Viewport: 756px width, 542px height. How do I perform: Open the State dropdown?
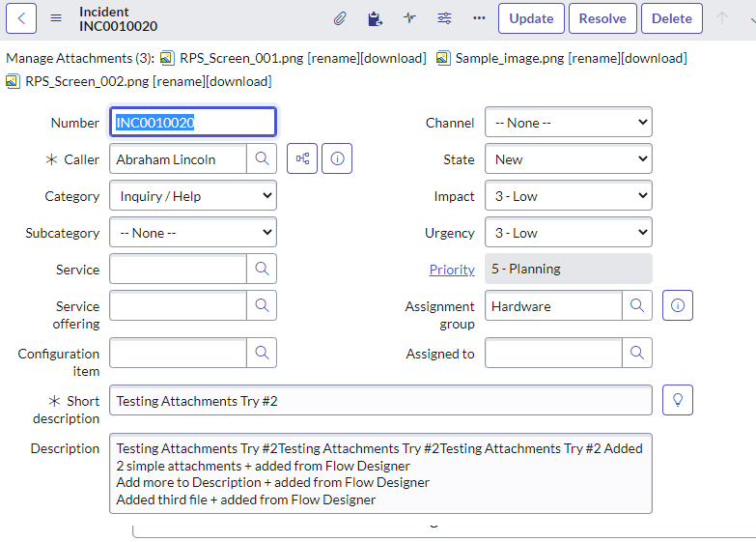click(x=569, y=158)
